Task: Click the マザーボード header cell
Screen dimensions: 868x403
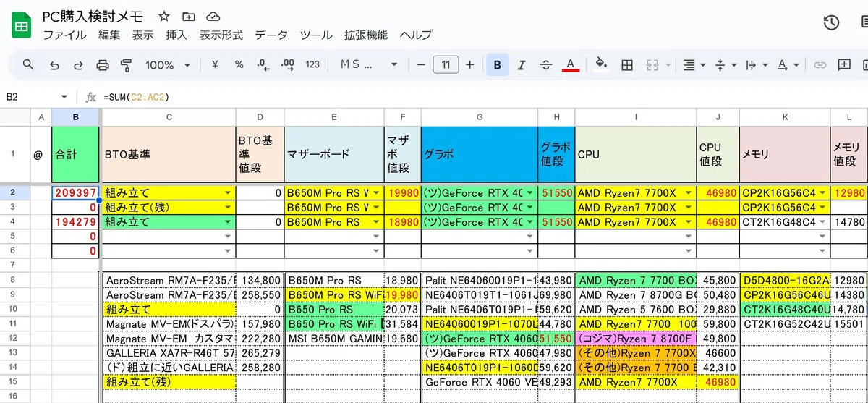Action: [x=334, y=155]
